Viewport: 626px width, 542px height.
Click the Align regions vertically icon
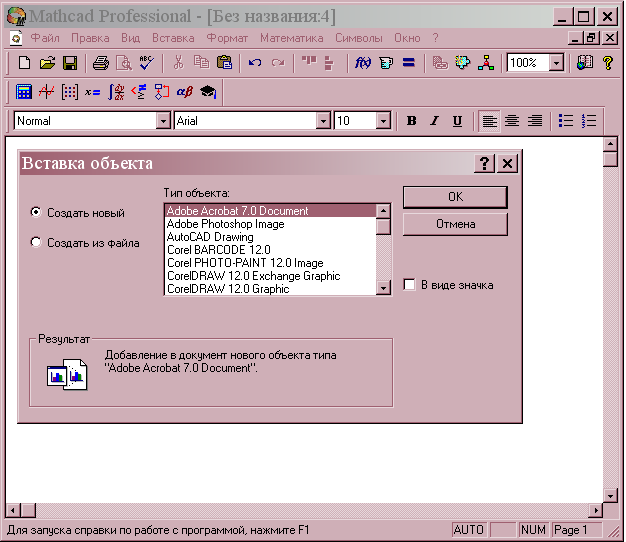click(x=329, y=63)
